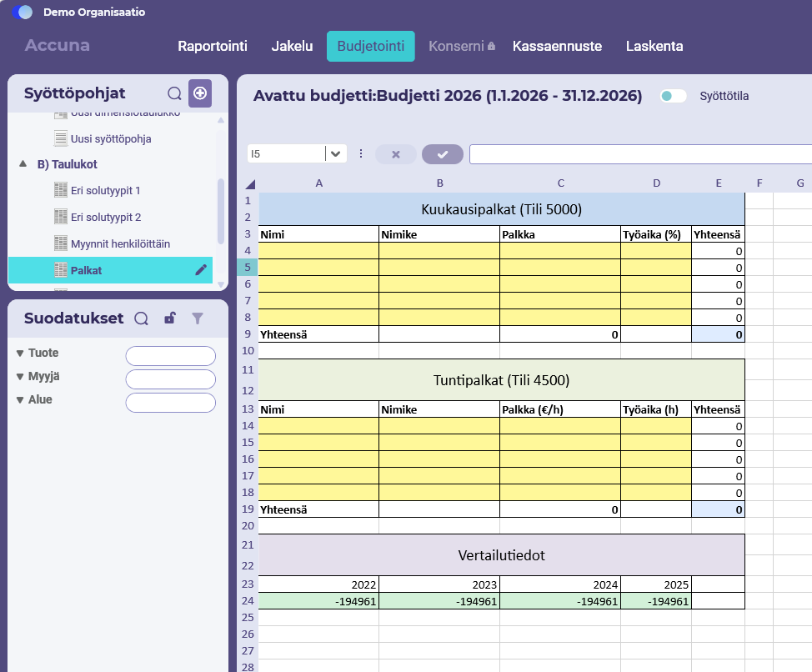812x672 pixels.
Task: Switch to the Raportointi tab
Action: coord(213,46)
